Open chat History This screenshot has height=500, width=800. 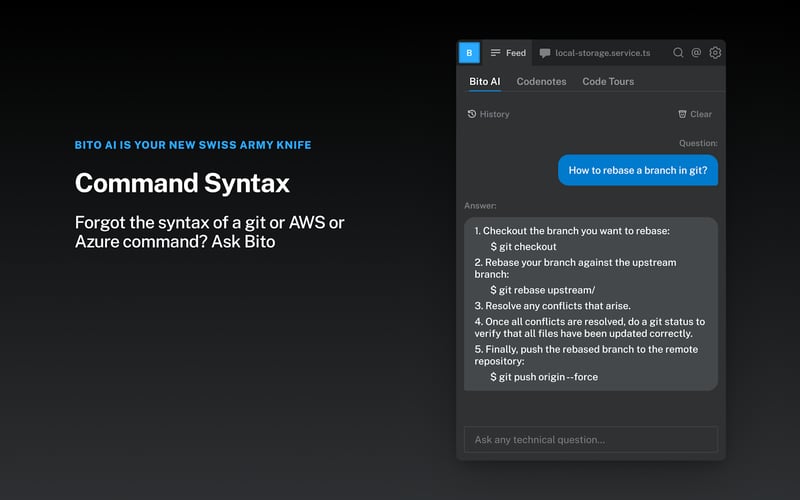(x=488, y=114)
